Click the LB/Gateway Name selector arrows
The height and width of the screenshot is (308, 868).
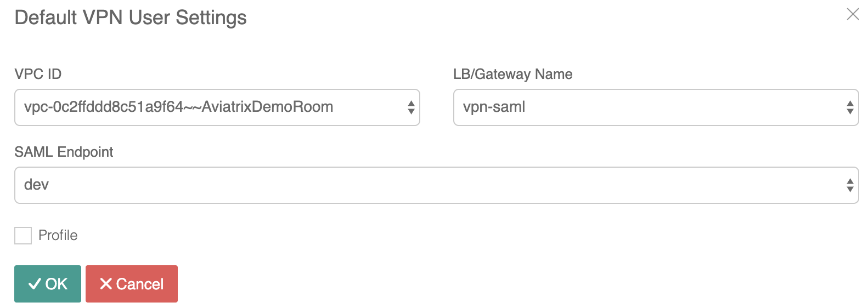850,107
